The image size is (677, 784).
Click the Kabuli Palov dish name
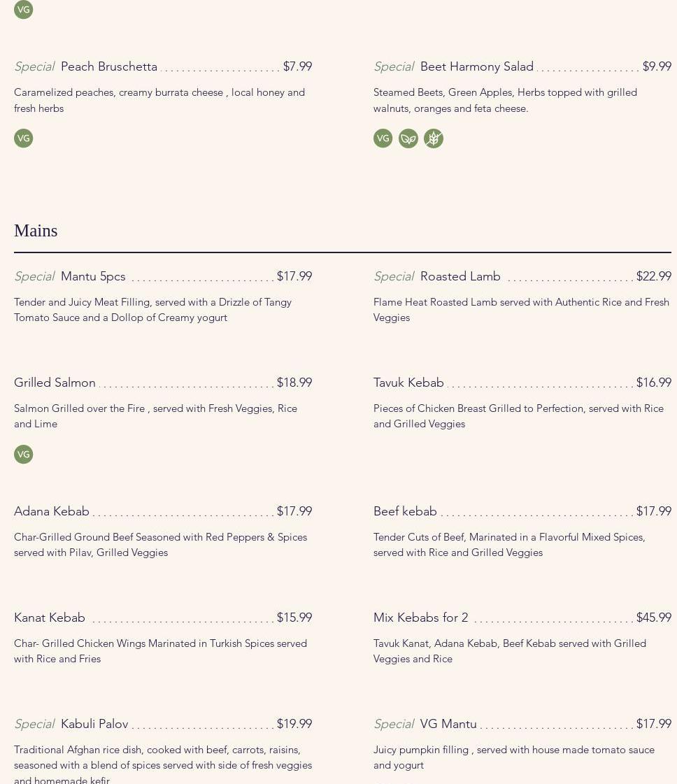pyautogui.click(x=94, y=724)
